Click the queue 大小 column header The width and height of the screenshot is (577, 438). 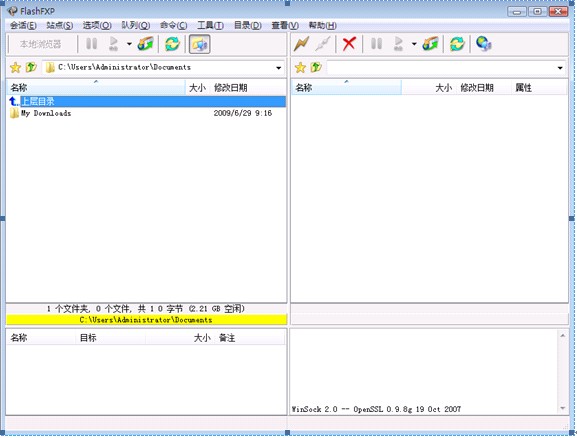coord(179,338)
